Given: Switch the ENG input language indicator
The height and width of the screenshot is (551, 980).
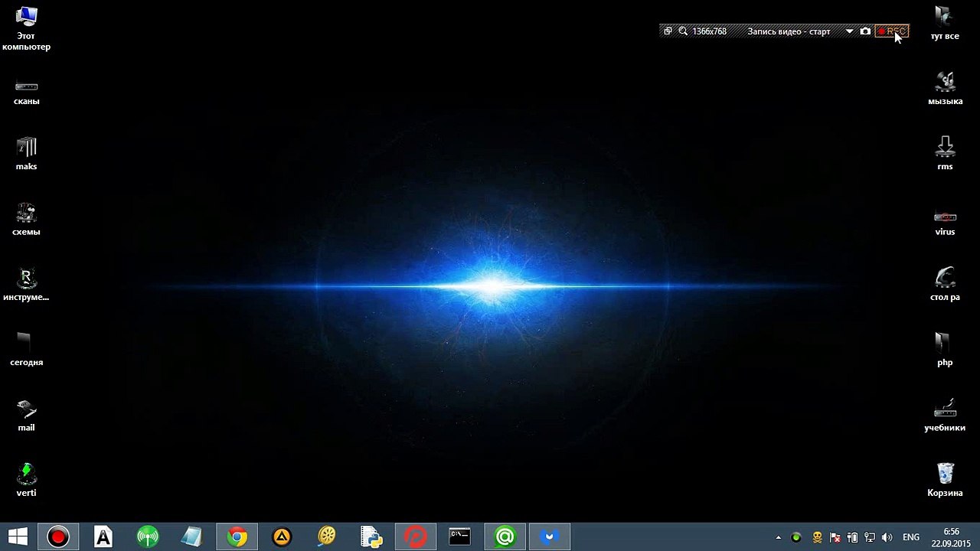Looking at the screenshot, I should (911, 538).
